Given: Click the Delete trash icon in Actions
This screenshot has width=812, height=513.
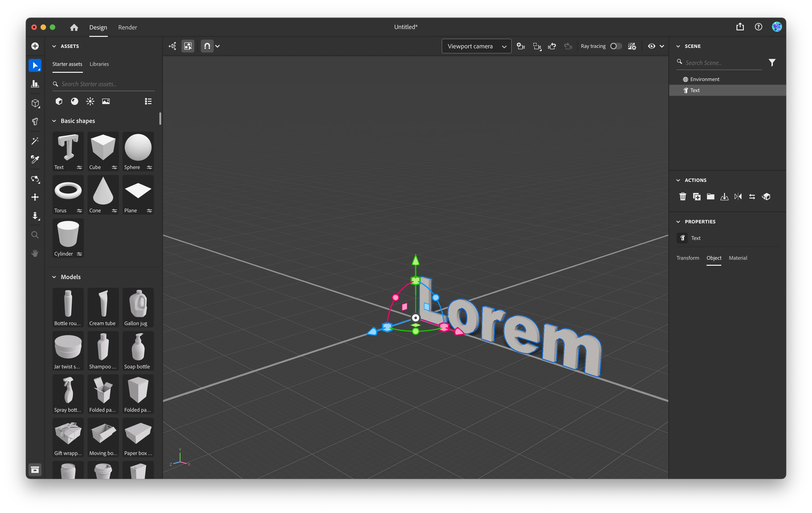Looking at the screenshot, I should [683, 196].
